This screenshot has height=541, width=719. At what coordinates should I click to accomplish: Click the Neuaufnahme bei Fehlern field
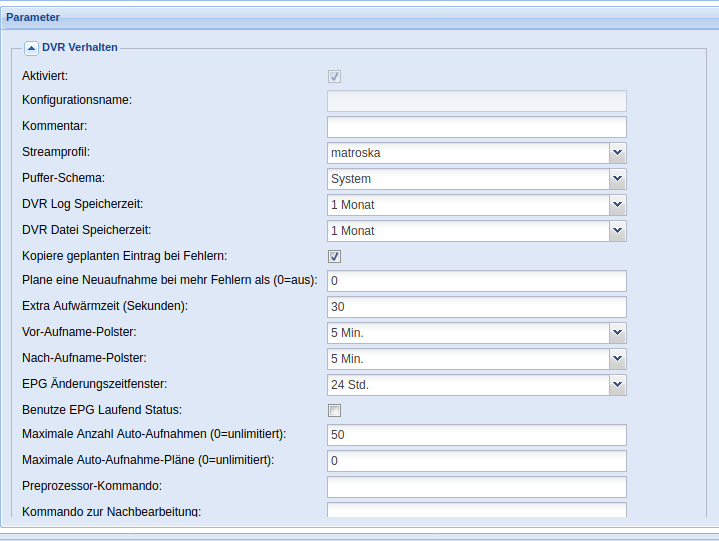point(476,281)
